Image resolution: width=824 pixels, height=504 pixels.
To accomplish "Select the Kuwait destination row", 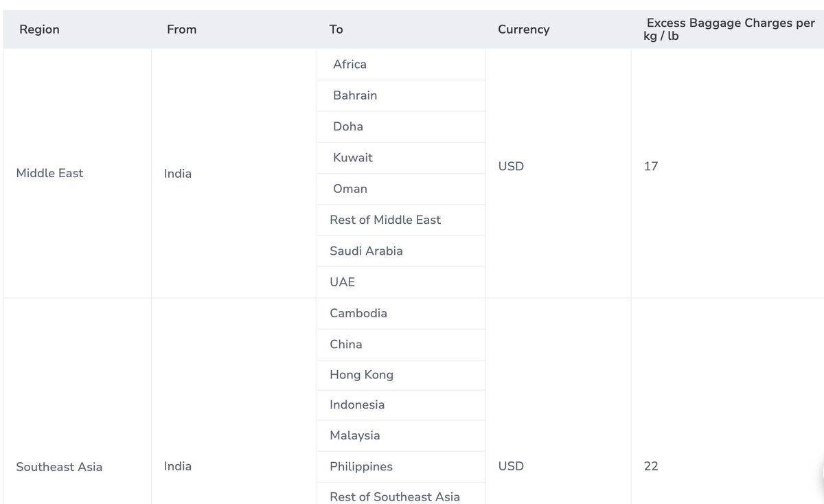I will click(401, 158).
